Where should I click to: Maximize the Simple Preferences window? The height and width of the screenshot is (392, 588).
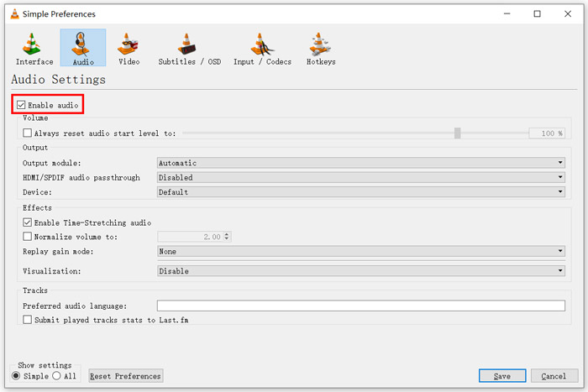pos(537,14)
